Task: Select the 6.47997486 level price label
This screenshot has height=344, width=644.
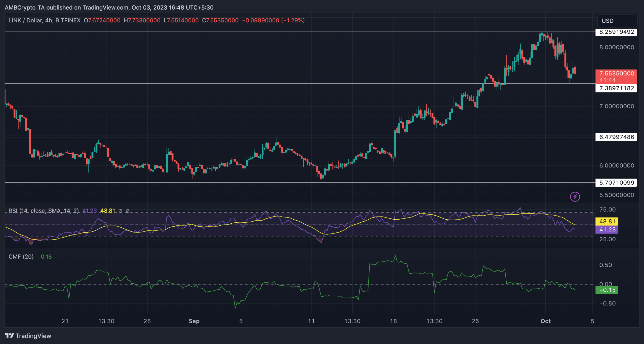Action: pyautogui.click(x=616, y=137)
